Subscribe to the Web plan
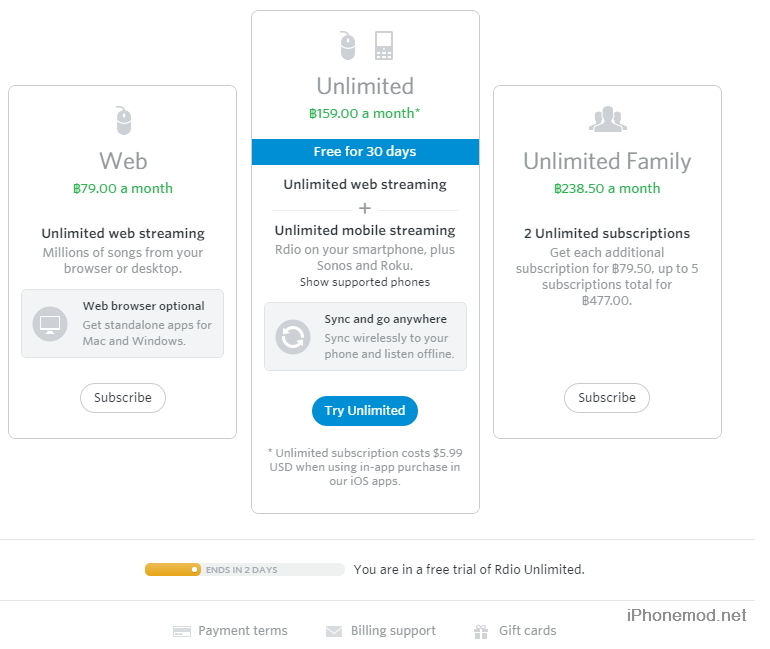770x649 pixels. coord(123,398)
